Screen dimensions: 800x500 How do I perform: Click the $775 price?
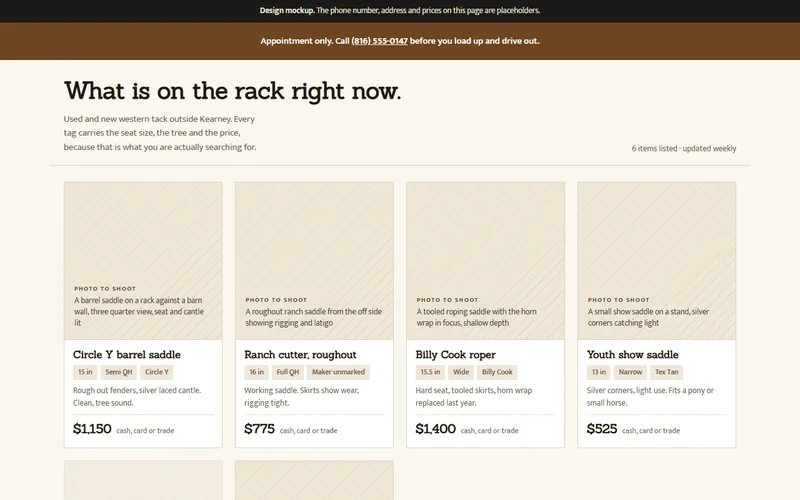click(x=259, y=429)
